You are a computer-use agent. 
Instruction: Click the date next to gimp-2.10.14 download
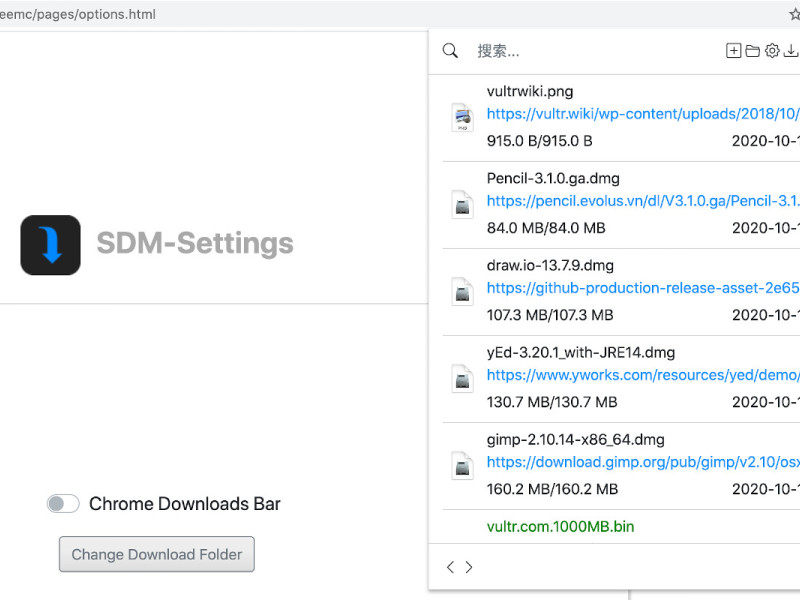click(765, 489)
